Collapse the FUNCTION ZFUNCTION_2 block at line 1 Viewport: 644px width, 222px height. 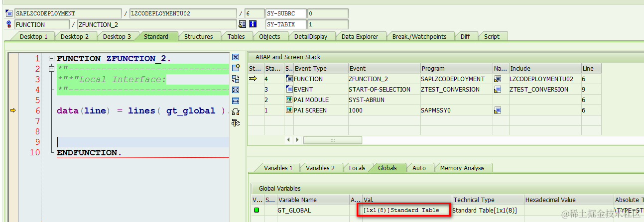coord(51,58)
